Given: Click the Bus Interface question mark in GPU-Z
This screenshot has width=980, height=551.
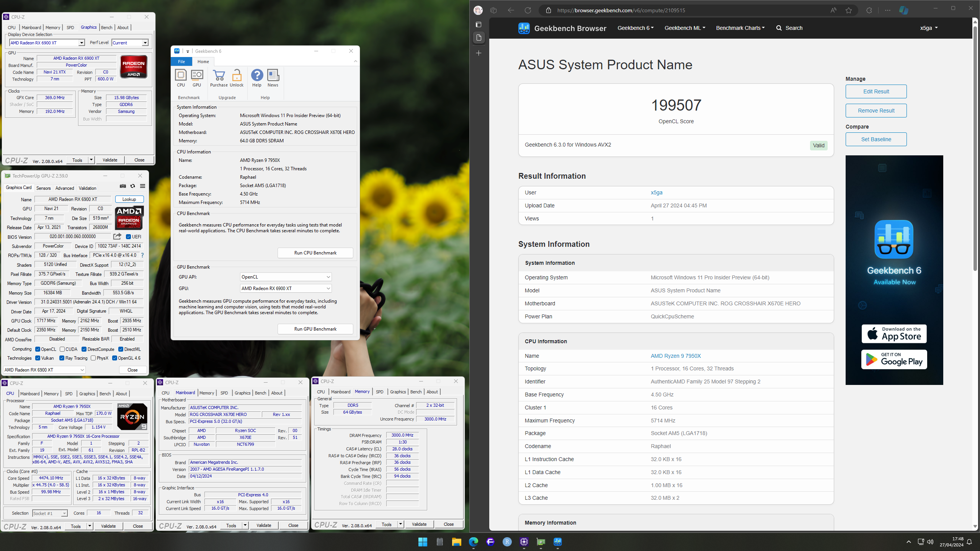Looking at the screenshot, I should point(142,255).
